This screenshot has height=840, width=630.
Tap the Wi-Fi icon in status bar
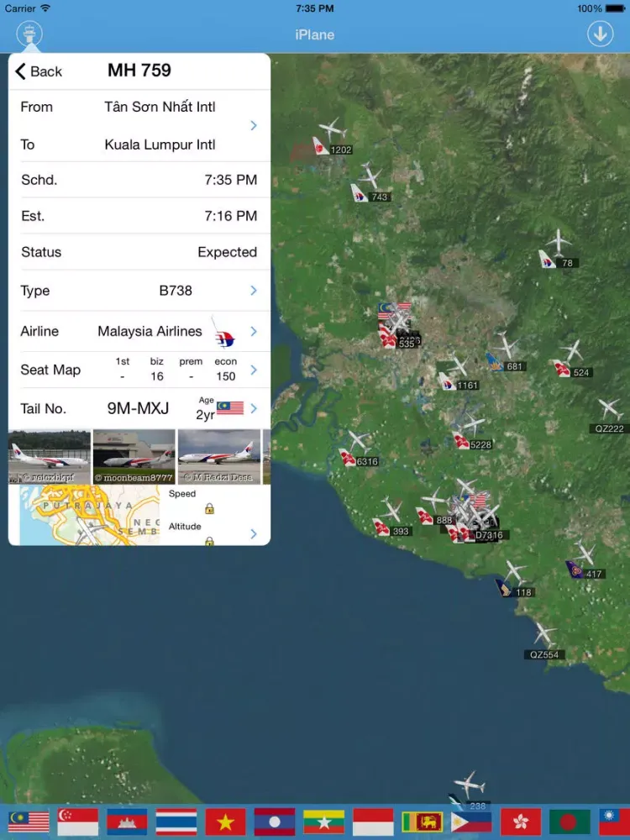pos(45,8)
